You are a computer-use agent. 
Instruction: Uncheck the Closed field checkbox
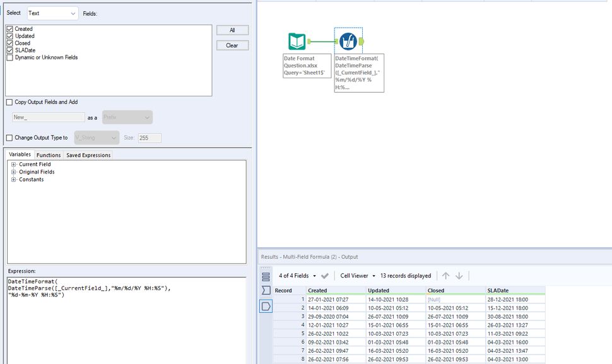pyautogui.click(x=9, y=44)
